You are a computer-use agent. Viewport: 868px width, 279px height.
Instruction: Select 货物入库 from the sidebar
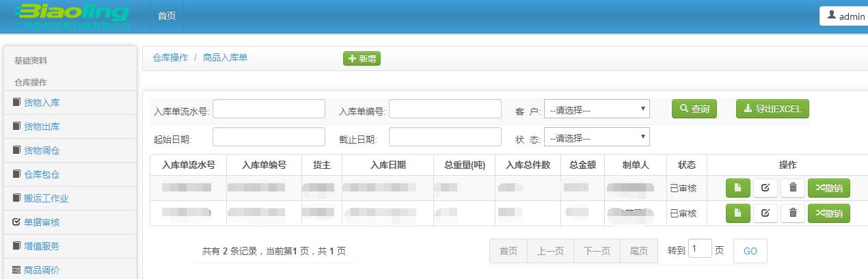pos(42,103)
